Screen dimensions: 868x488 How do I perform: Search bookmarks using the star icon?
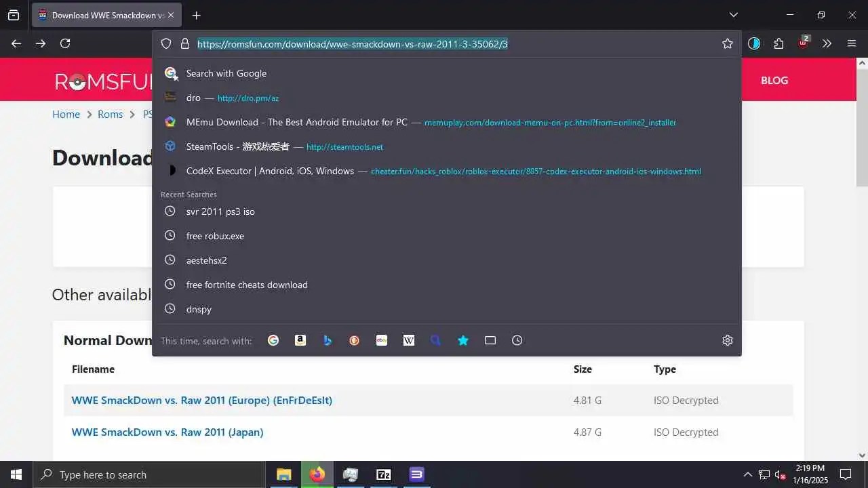click(x=463, y=340)
